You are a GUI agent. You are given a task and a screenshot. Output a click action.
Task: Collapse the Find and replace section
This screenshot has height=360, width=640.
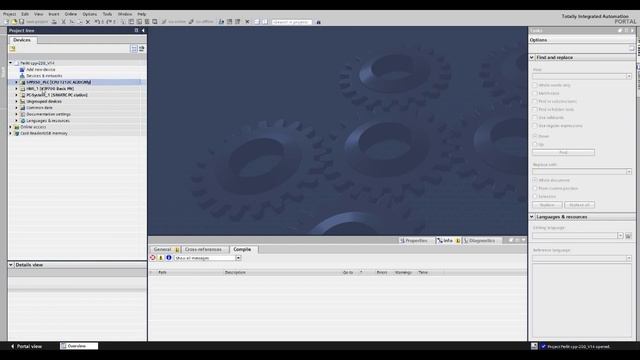pos(532,58)
